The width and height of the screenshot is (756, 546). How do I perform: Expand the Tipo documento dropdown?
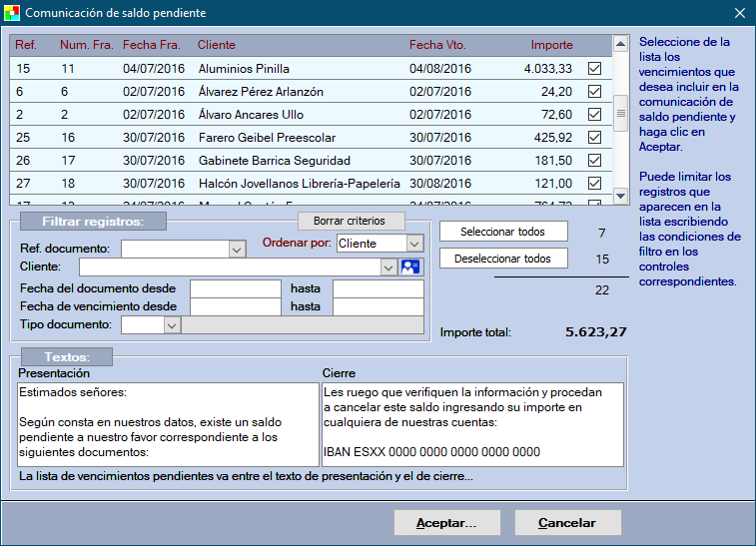pyautogui.click(x=171, y=325)
